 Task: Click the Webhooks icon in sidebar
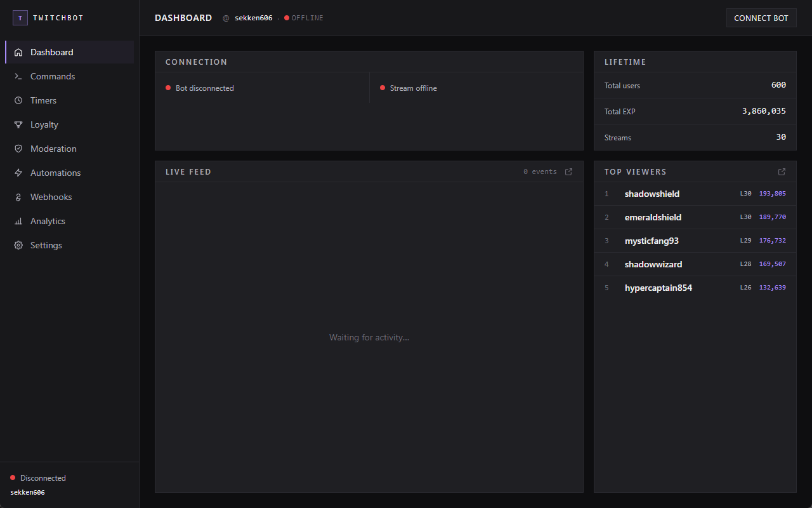[18, 197]
